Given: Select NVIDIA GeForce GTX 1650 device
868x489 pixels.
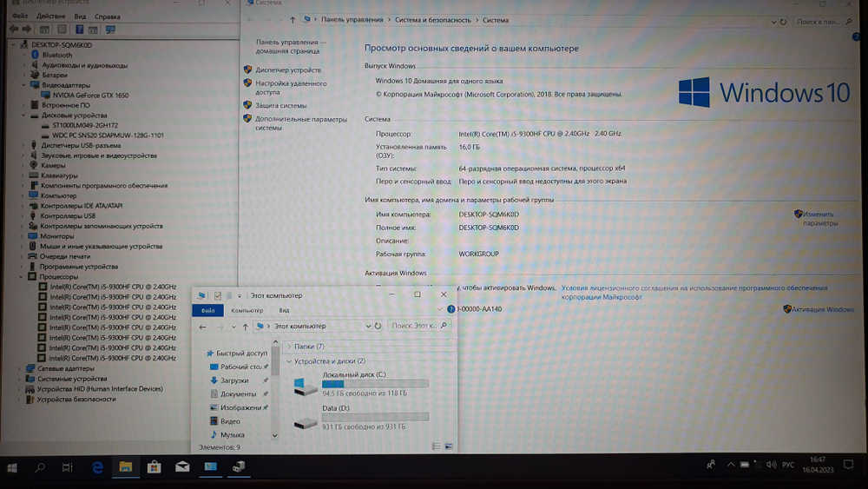Looking at the screenshot, I should (90, 96).
